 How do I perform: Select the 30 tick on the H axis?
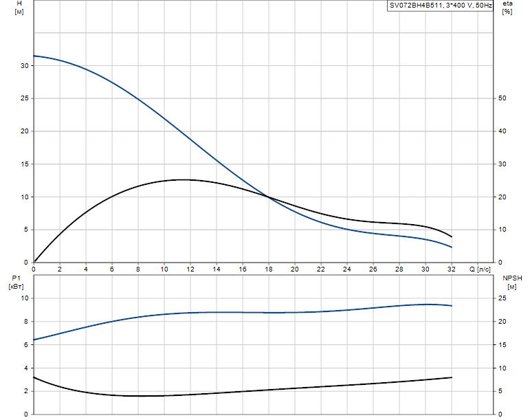(x=25, y=66)
